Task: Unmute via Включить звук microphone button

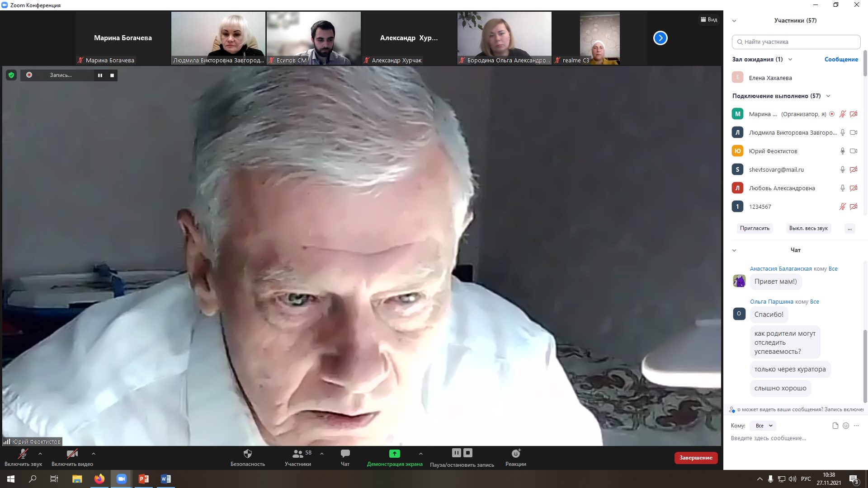Action: tap(23, 457)
